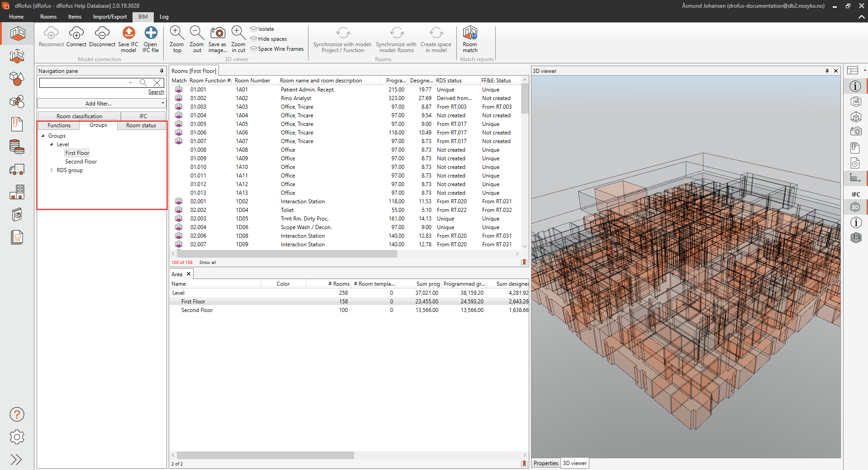Viewport: 868px width, 470px height.
Task: Open IFC file from the ribbon
Action: tap(151, 34)
